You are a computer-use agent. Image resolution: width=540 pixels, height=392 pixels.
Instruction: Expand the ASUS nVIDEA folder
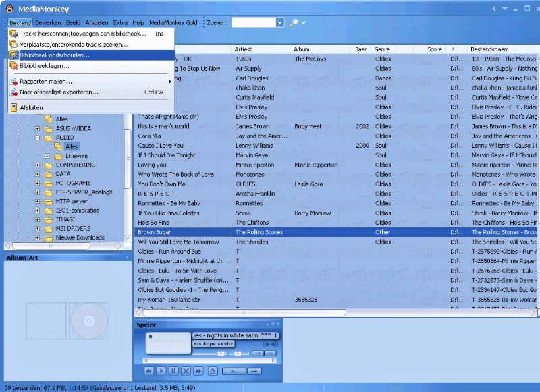(38, 128)
